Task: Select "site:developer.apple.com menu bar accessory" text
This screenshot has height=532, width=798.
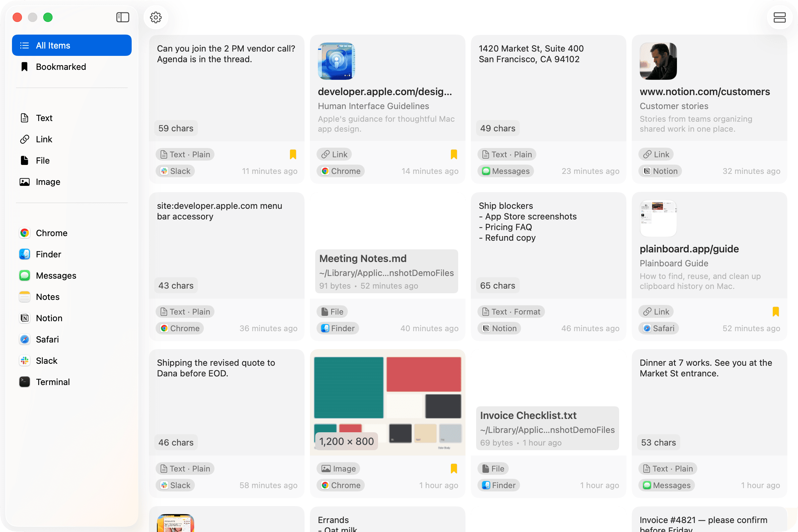Action: [x=219, y=211]
